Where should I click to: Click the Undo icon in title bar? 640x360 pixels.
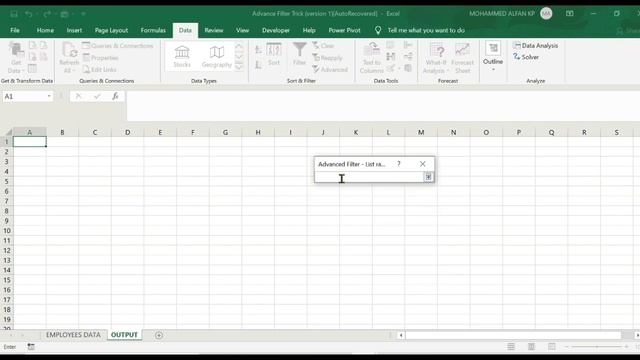(29, 14)
